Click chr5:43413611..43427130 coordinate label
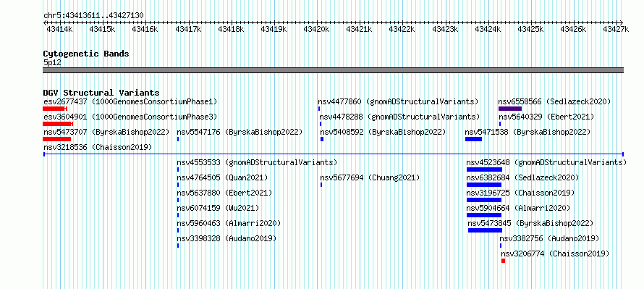This screenshot has height=289, width=644. 93,15
